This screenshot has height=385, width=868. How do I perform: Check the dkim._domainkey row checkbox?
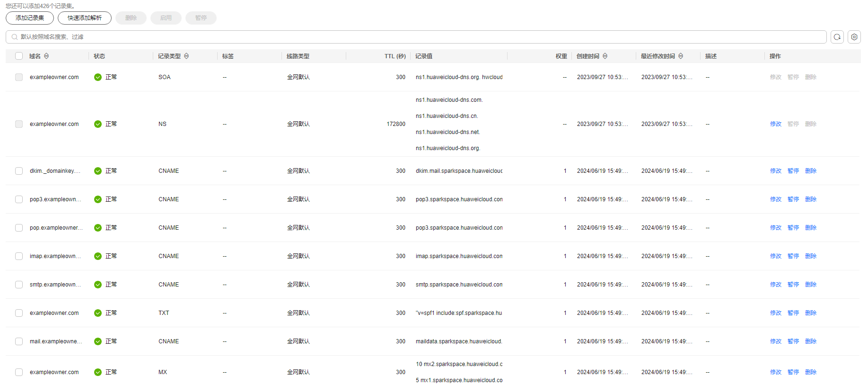(x=19, y=171)
